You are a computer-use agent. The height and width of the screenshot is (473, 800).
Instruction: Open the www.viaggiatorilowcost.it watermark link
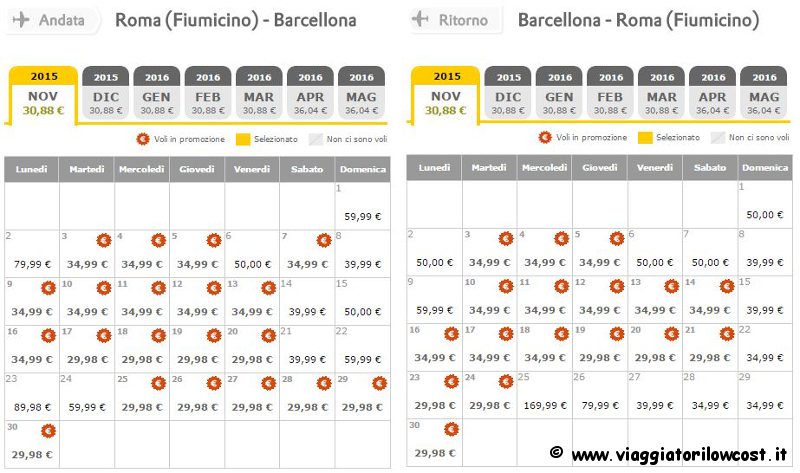(x=679, y=454)
